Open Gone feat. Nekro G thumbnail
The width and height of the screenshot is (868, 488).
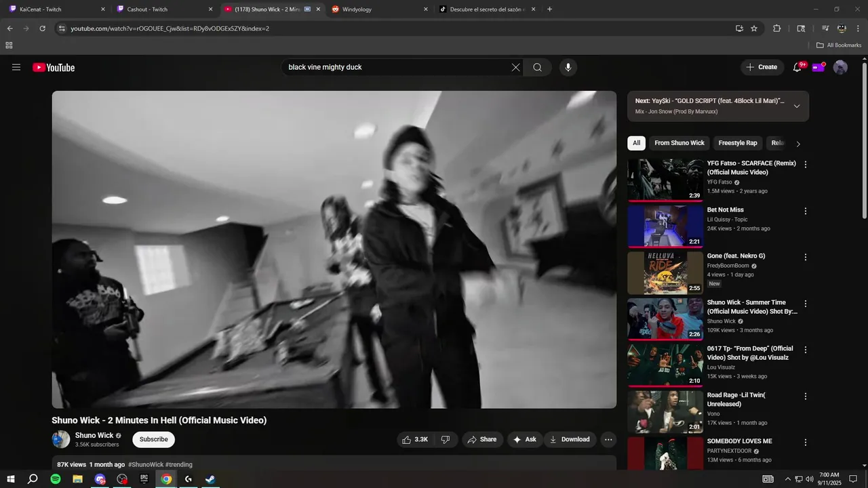(665, 272)
